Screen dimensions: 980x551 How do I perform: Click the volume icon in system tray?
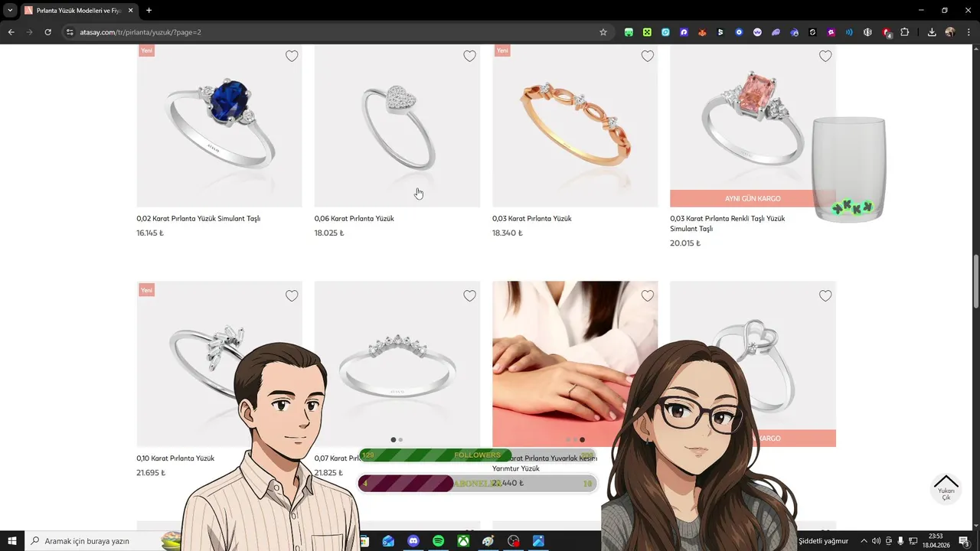[876, 541]
